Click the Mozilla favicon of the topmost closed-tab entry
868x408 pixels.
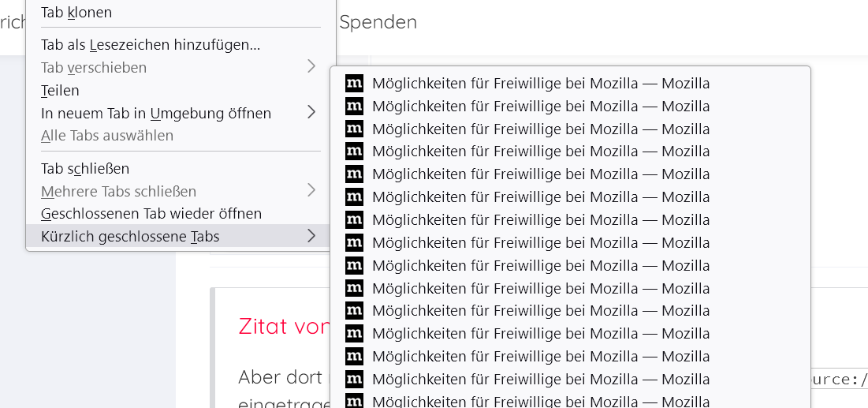[x=354, y=84]
